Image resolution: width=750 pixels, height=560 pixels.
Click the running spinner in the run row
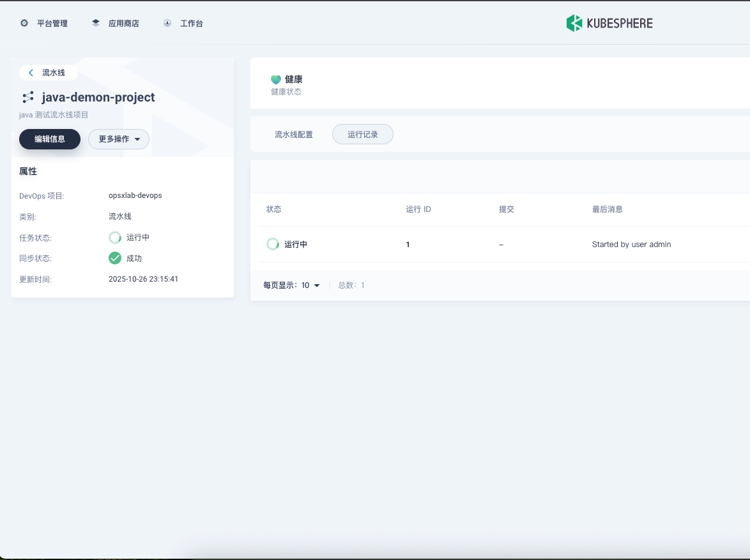tap(273, 244)
